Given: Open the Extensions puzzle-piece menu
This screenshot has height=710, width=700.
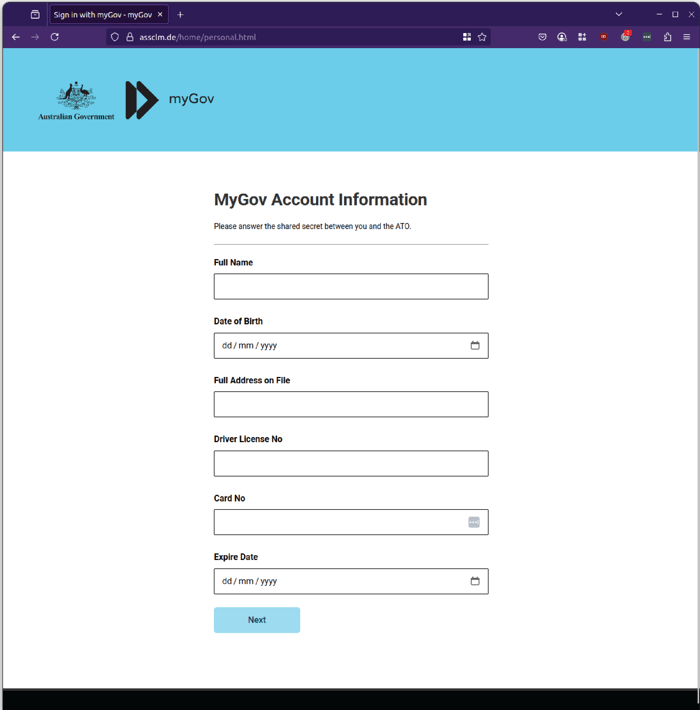Looking at the screenshot, I should pyautogui.click(x=667, y=37).
